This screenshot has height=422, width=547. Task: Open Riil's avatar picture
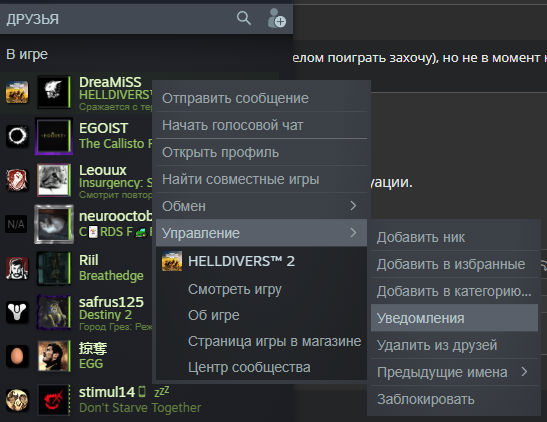pyautogui.click(x=53, y=268)
